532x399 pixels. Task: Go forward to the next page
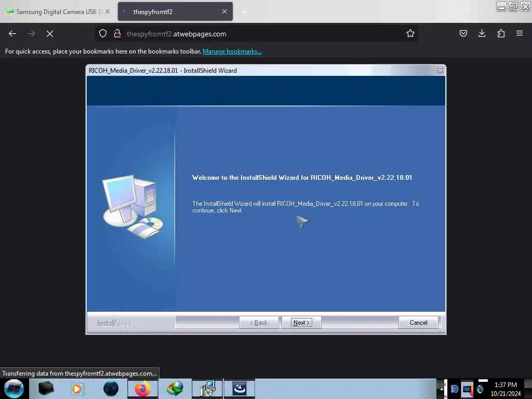pos(31,34)
